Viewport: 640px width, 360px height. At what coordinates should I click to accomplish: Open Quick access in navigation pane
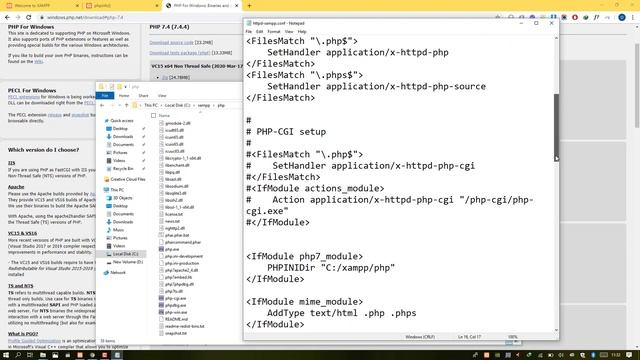pos(122,121)
